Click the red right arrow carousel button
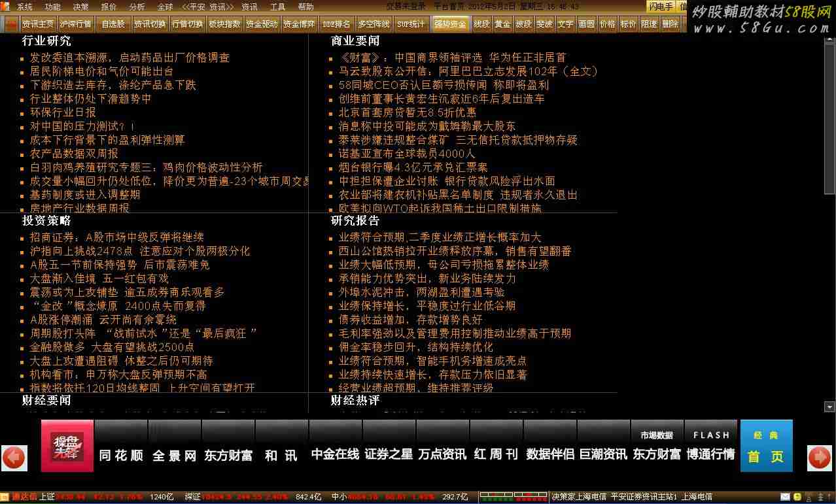Screen dimensions: 836x504 (820, 458)
